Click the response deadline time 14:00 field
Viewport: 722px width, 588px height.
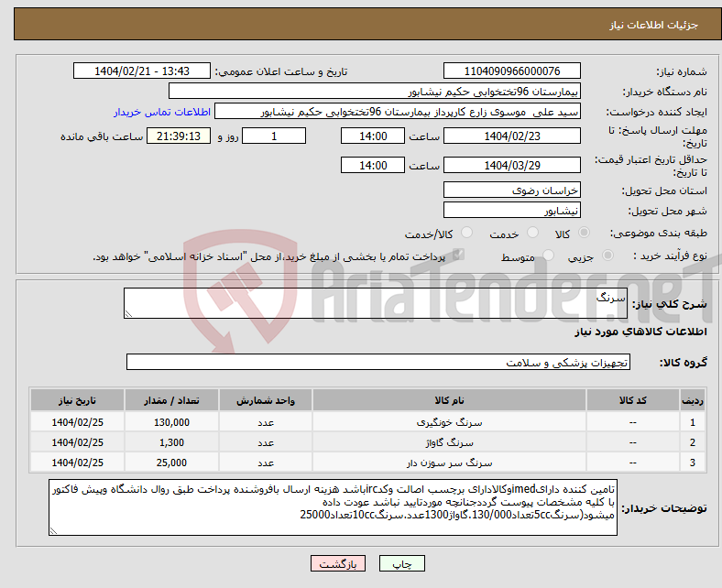tap(373, 136)
